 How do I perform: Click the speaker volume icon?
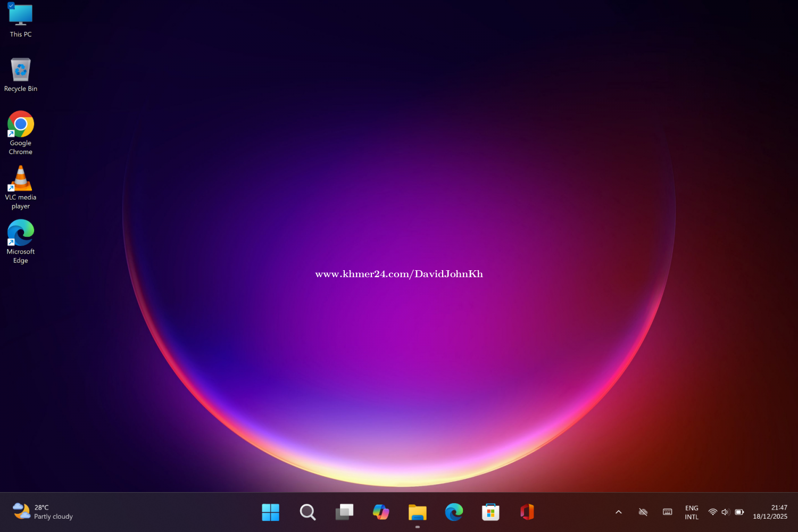coord(725,512)
